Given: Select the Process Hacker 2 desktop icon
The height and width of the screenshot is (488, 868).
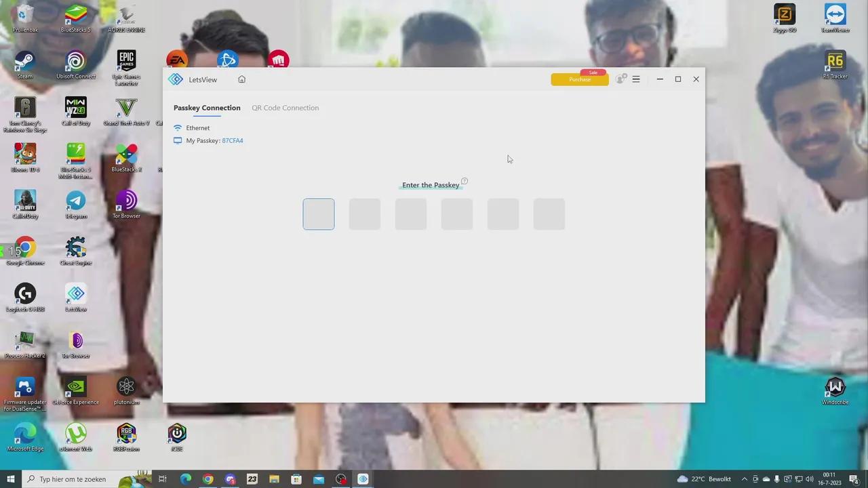Looking at the screenshot, I should tap(25, 344).
